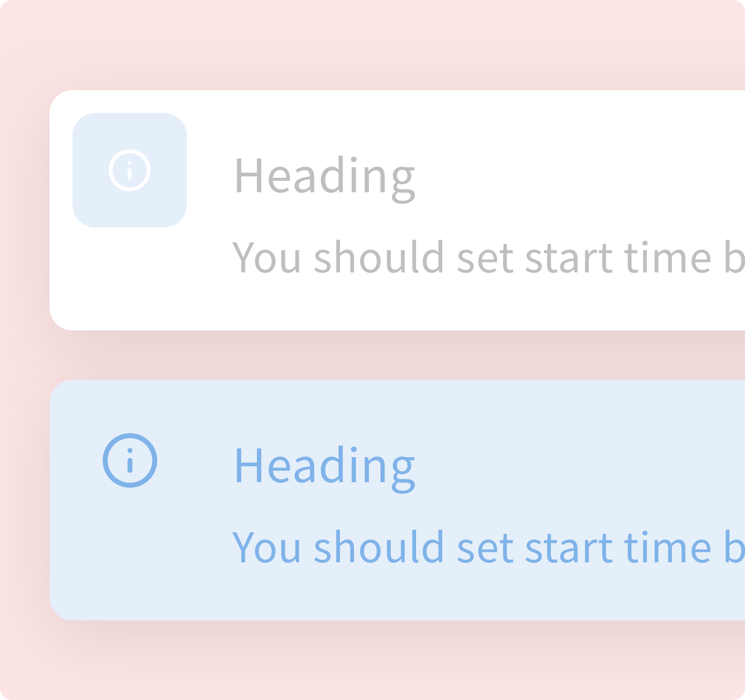The height and width of the screenshot is (700, 745).
Task: Click the gray "Heading" title
Action: pos(324,176)
